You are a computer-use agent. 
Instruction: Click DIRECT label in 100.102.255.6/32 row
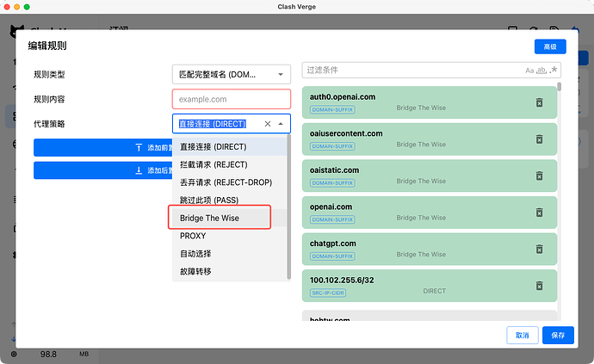(x=434, y=291)
